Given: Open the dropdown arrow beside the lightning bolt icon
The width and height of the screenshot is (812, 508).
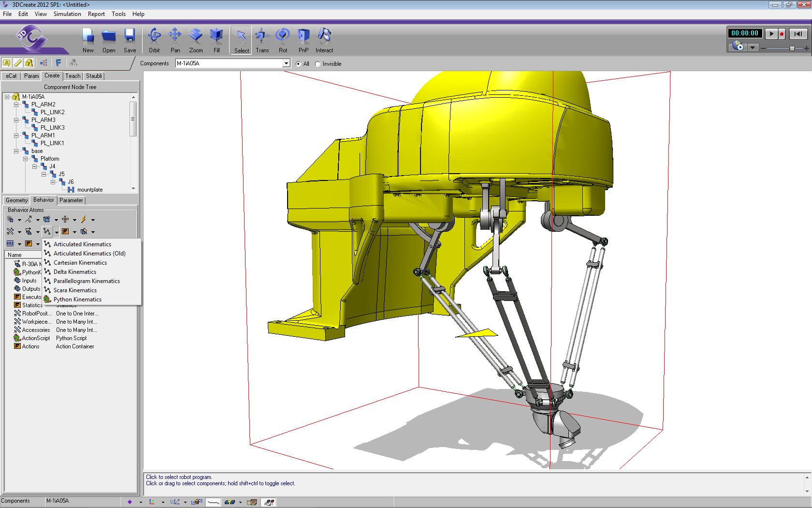Looking at the screenshot, I should 93,220.
